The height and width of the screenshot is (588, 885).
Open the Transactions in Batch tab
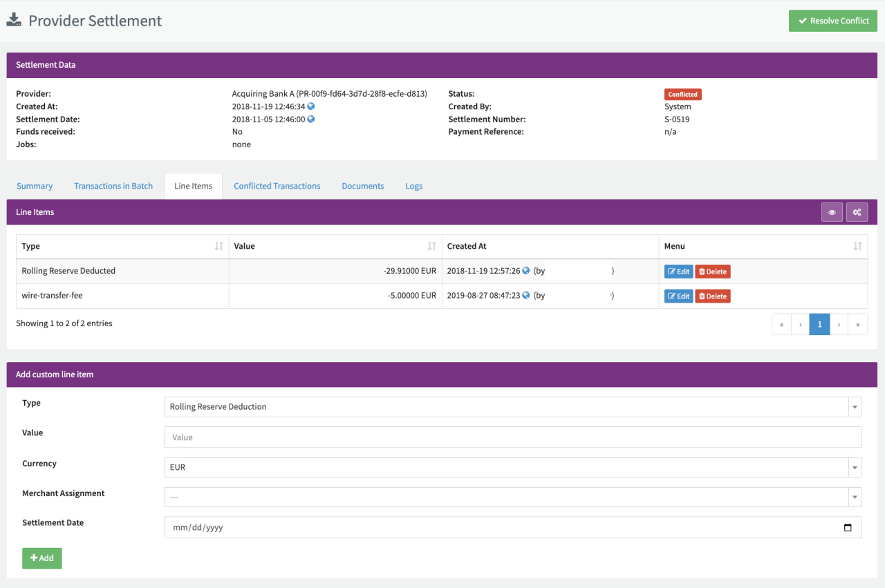[x=113, y=186]
